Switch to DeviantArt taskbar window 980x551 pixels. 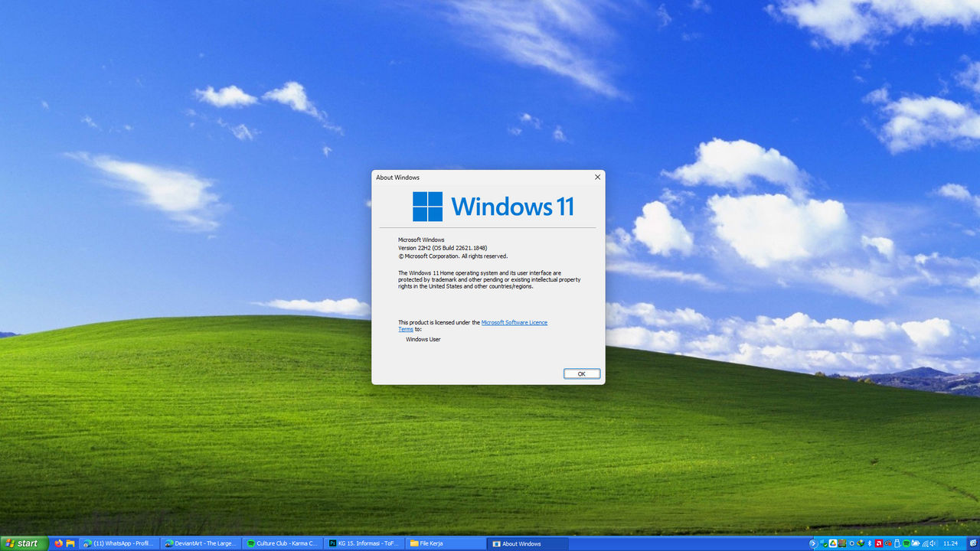pos(201,543)
